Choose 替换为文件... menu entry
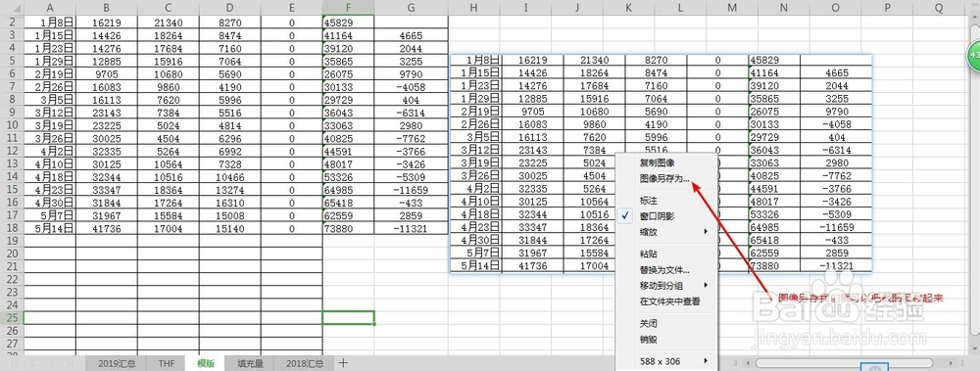Viewport: 980px width, 371px height. coord(664,270)
